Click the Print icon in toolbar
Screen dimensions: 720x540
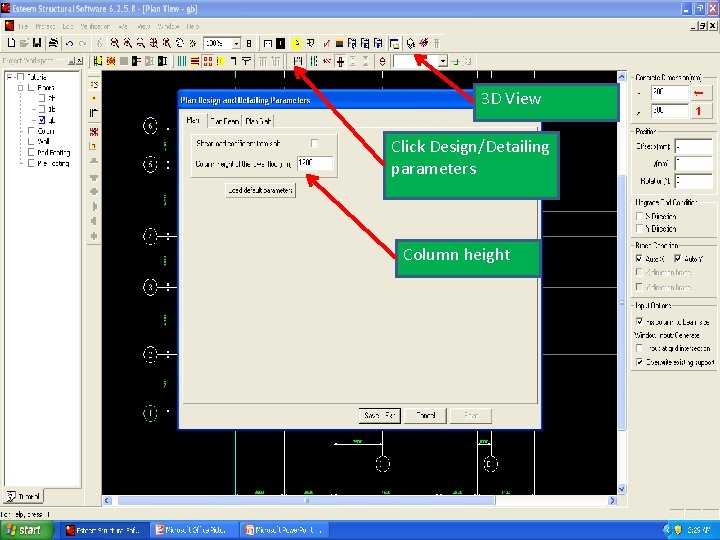point(53,43)
